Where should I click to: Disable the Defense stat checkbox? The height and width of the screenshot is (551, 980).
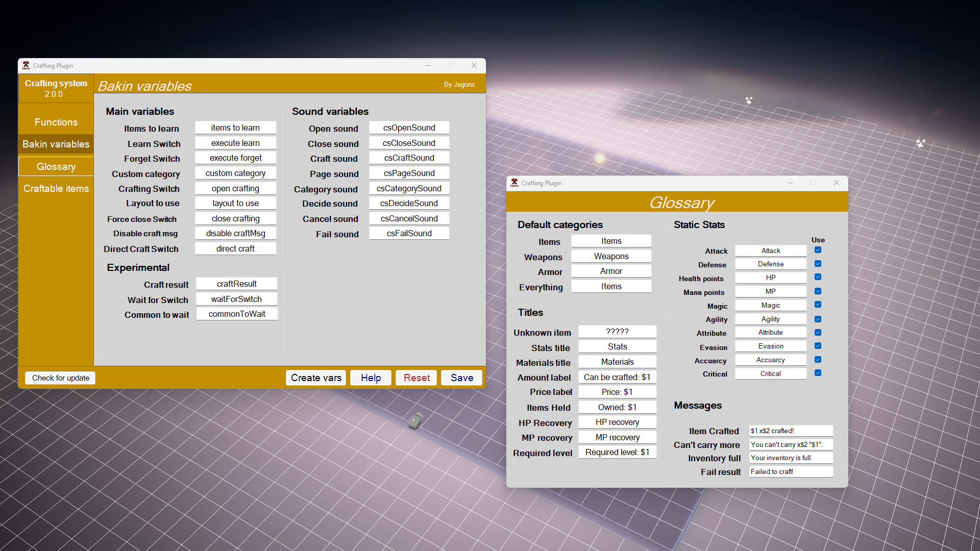coord(818,264)
